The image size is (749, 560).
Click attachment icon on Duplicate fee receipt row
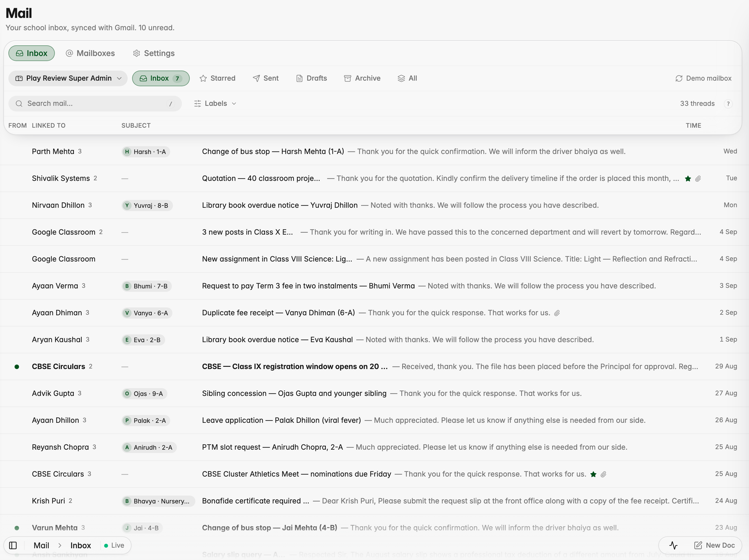(557, 313)
